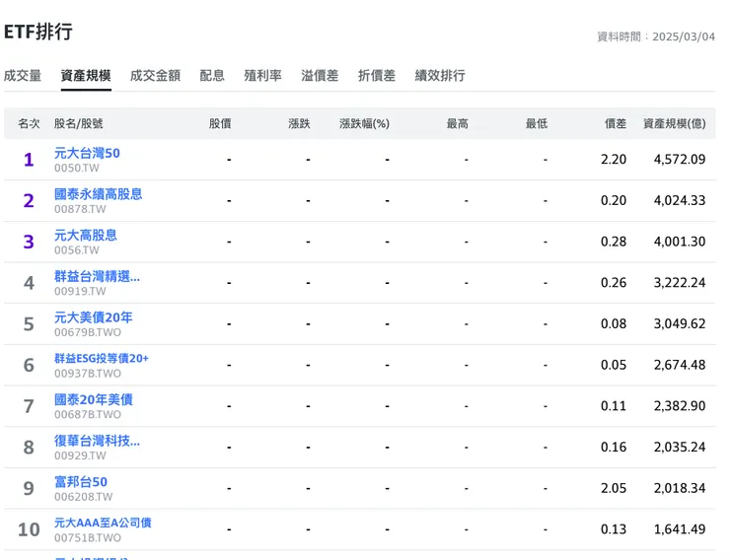Click the 資料時間 2025/03/04 date label
This screenshot has height=560, width=730.
pyautogui.click(x=656, y=36)
